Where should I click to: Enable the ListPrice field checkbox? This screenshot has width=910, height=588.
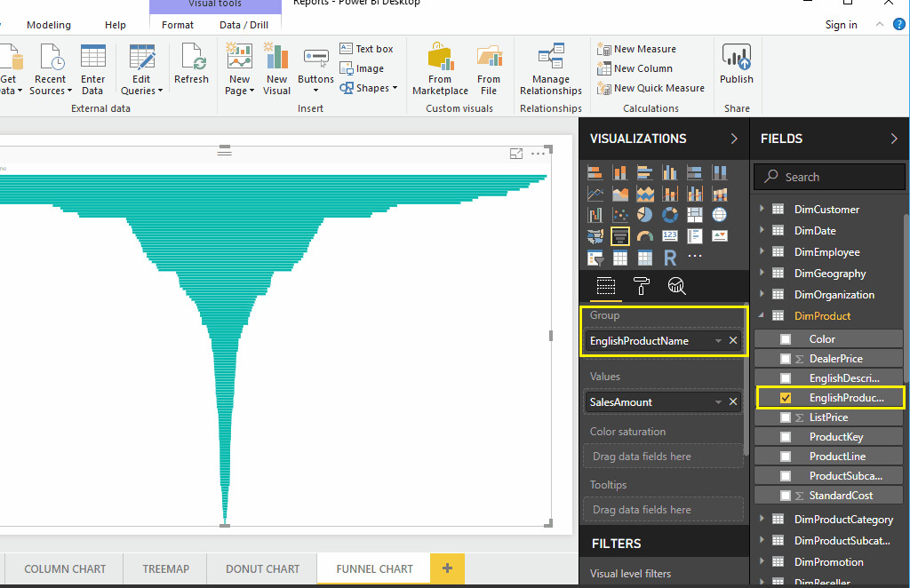[x=786, y=417]
